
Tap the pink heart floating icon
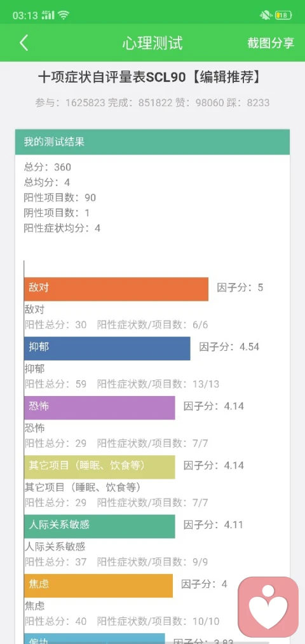click(x=268, y=606)
